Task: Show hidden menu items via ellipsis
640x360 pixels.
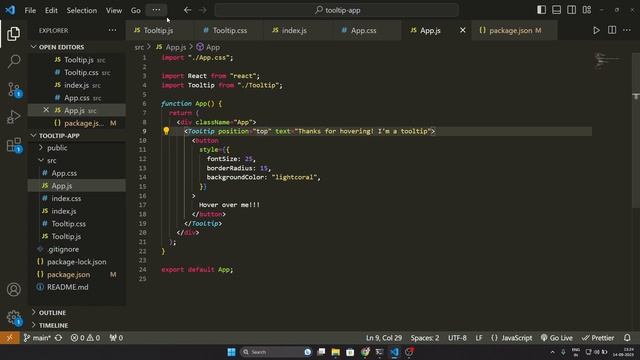Action: click(x=156, y=10)
